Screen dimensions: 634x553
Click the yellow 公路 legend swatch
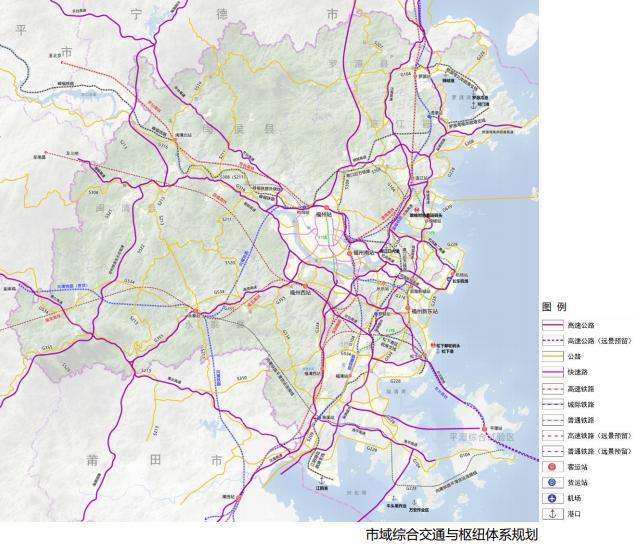coord(552,357)
